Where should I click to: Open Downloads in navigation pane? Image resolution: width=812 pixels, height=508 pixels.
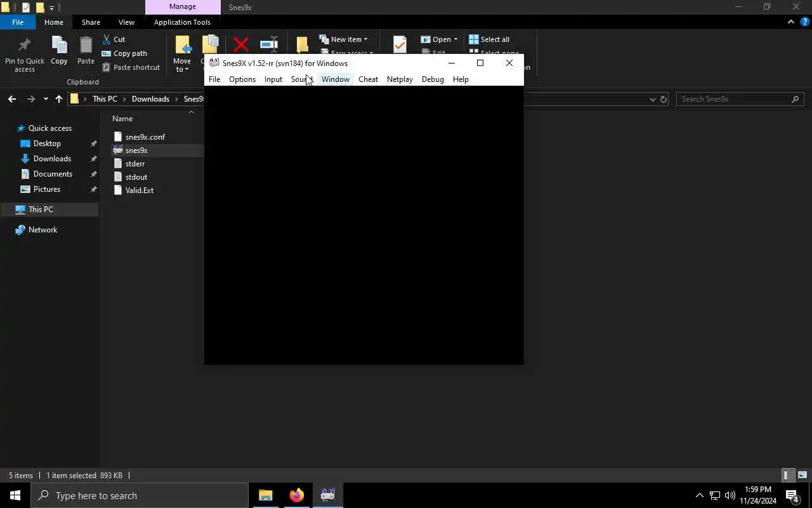(52, 159)
